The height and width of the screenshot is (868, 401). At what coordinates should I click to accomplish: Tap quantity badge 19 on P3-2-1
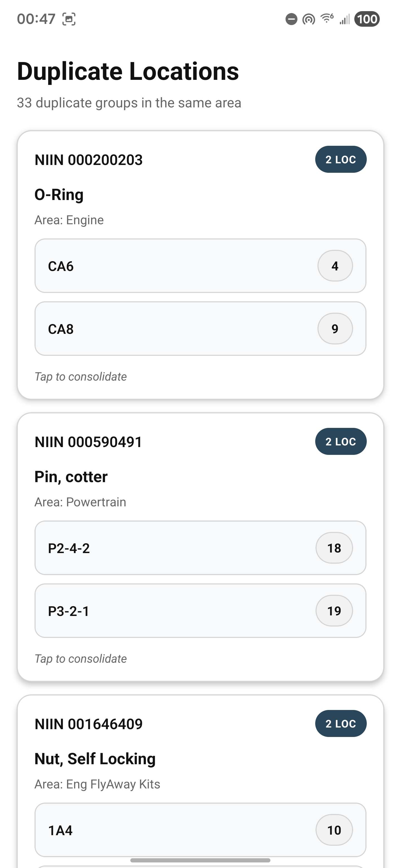[x=334, y=611]
